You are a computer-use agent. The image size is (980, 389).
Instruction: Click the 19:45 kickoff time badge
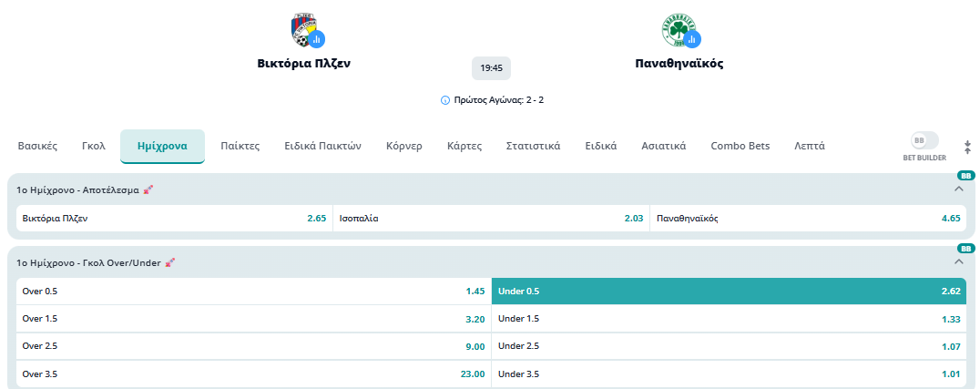491,68
